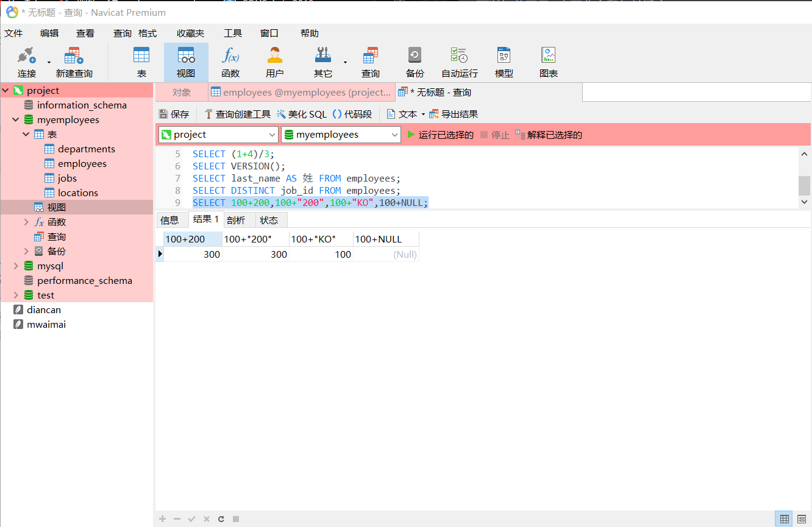This screenshot has height=527, width=812.
Task: Click the 停止 stop button
Action: [494, 135]
